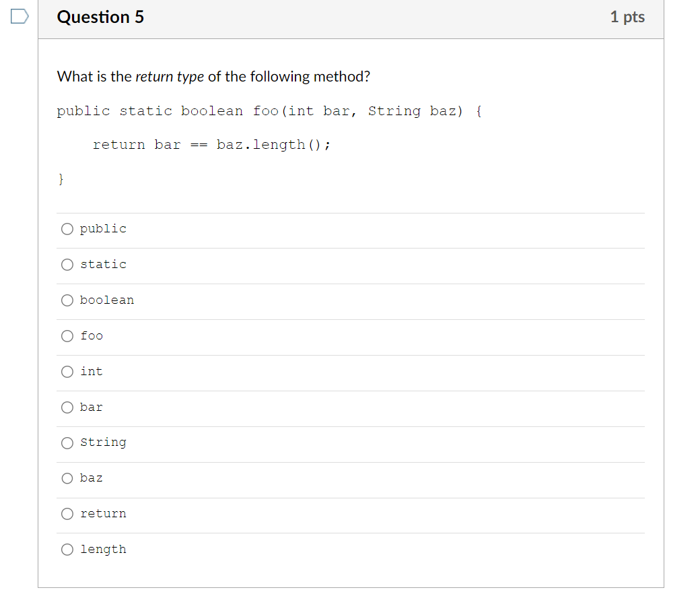Click the "String" answer label text
This screenshot has height=590, width=700.
tap(103, 442)
